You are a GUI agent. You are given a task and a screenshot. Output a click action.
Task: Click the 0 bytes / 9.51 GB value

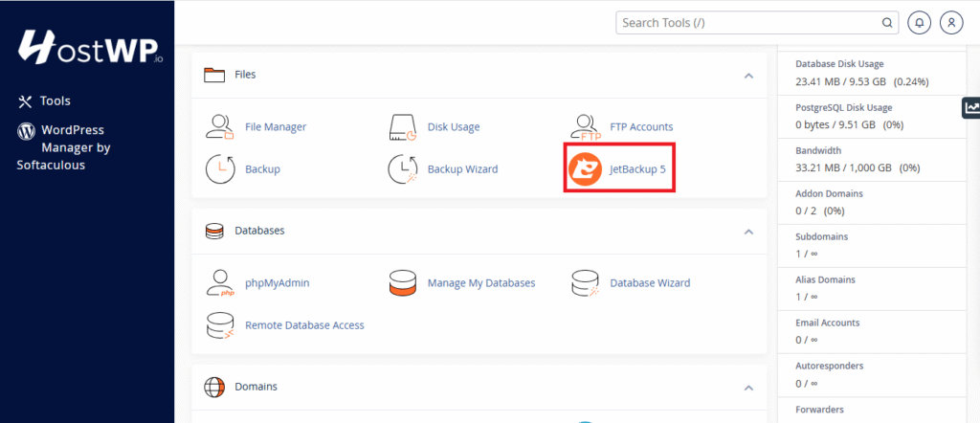(835, 125)
